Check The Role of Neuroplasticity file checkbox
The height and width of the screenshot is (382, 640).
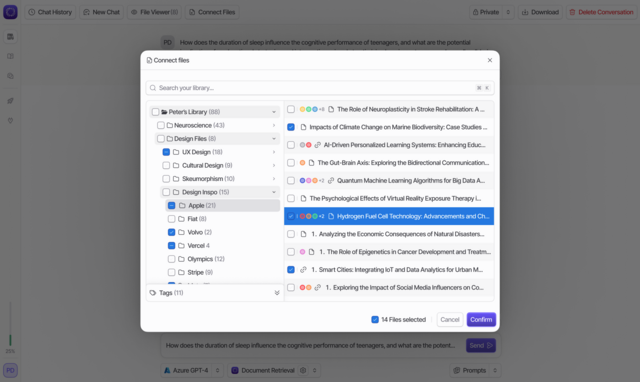(291, 109)
